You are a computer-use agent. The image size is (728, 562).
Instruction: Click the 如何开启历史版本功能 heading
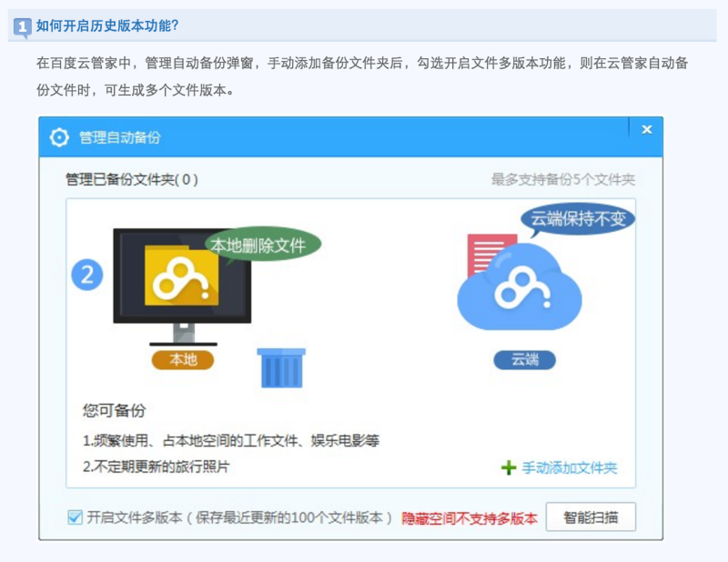point(106,25)
